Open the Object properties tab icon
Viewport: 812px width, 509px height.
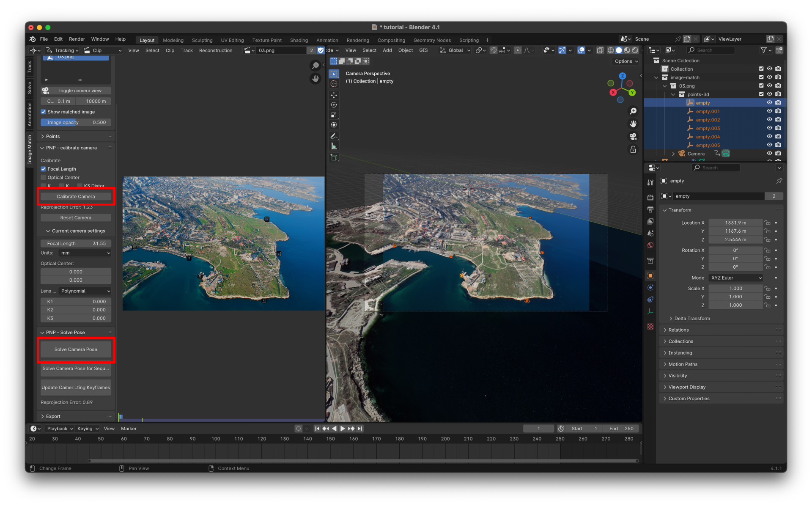tap(650, 275)
